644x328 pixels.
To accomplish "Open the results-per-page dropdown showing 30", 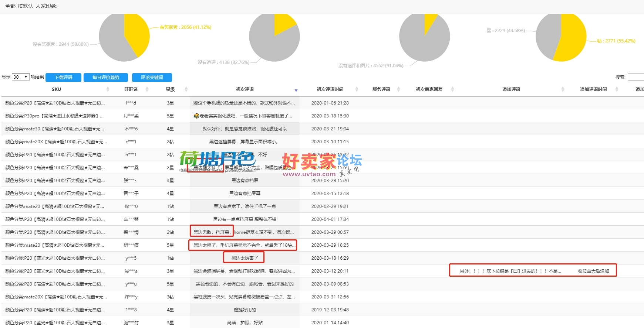I will pos(21,77).
